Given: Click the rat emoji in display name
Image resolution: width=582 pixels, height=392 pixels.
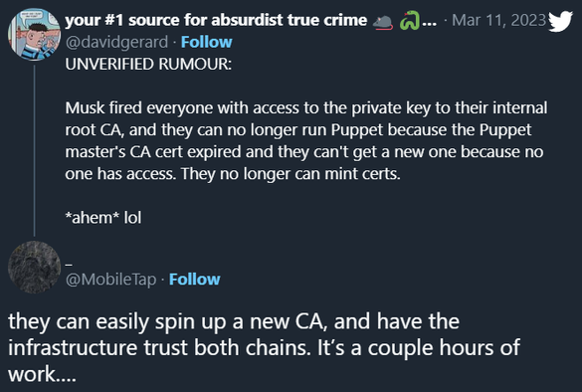Looking at the screenshot, I should 383,22.
